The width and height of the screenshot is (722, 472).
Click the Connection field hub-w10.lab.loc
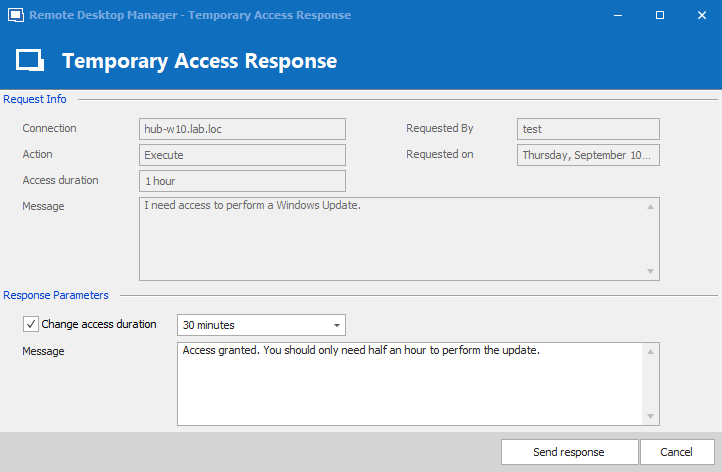tap(242, 129)
